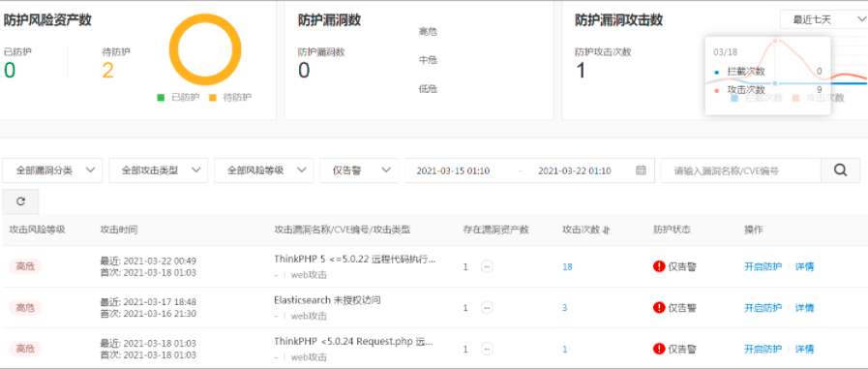Click red alert icon in Elasticsearch row

tap(659, 308)
